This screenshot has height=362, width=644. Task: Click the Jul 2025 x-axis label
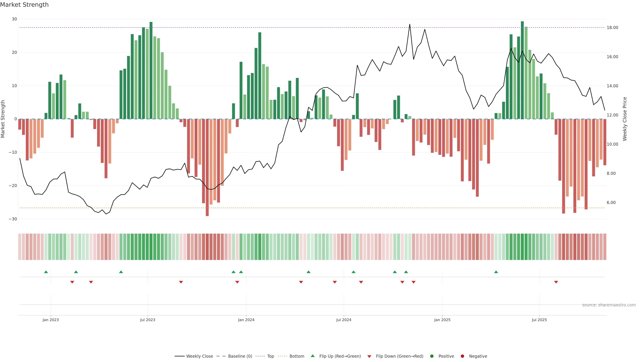coord(539,320)
